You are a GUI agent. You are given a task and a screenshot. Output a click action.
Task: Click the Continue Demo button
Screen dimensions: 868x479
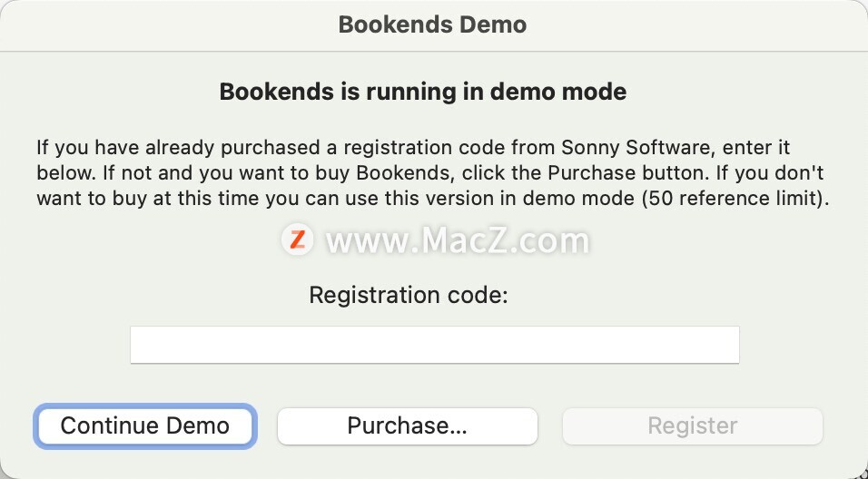pyautogui.click(x=145, y=425)
